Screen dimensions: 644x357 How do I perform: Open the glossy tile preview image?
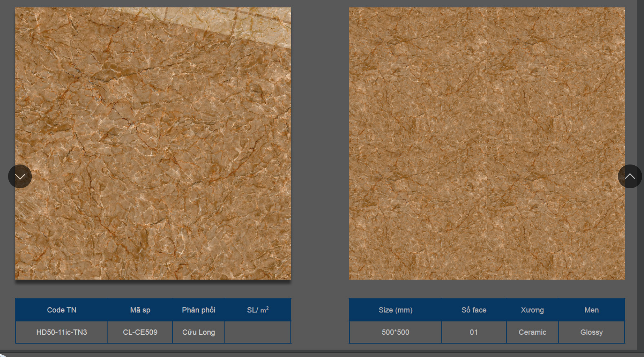click(153, 143)
